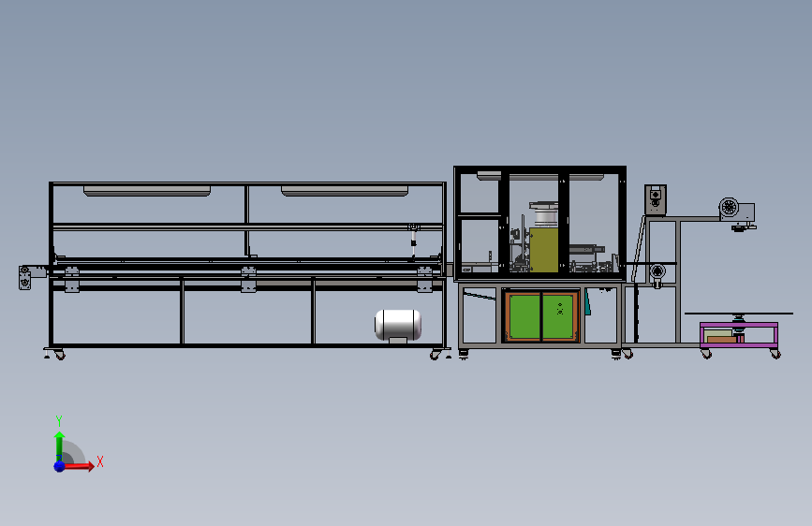The width and height of the screenshot is (812, 526).
Task: Select the magenta wheeled cart frame
Action: [739, 335]
